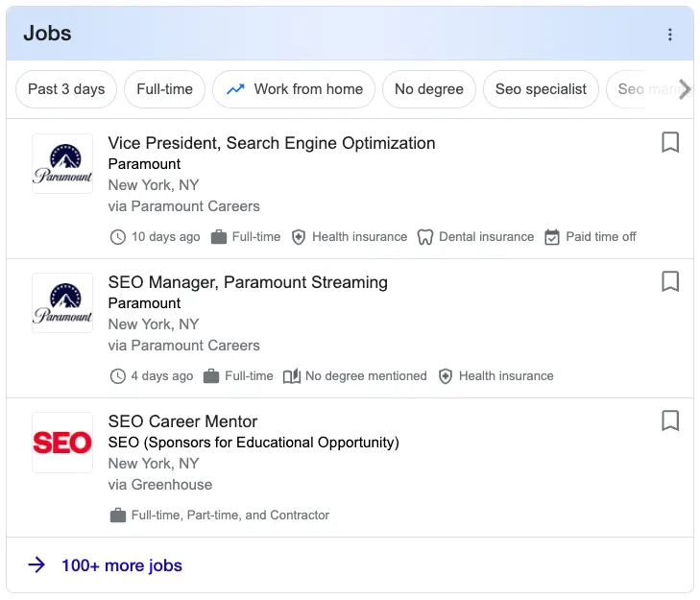
Task: Click tooth icon for Dental insurance
Action: (425, 237)
